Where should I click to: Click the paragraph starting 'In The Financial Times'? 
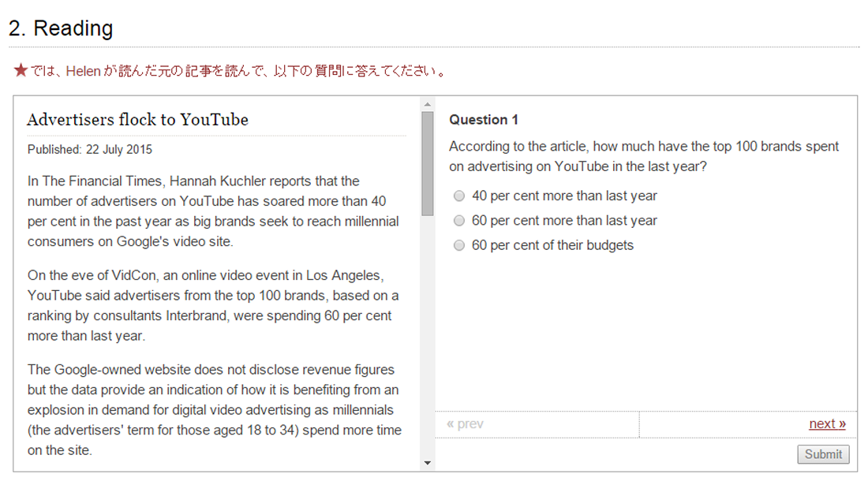pos(214,211)
